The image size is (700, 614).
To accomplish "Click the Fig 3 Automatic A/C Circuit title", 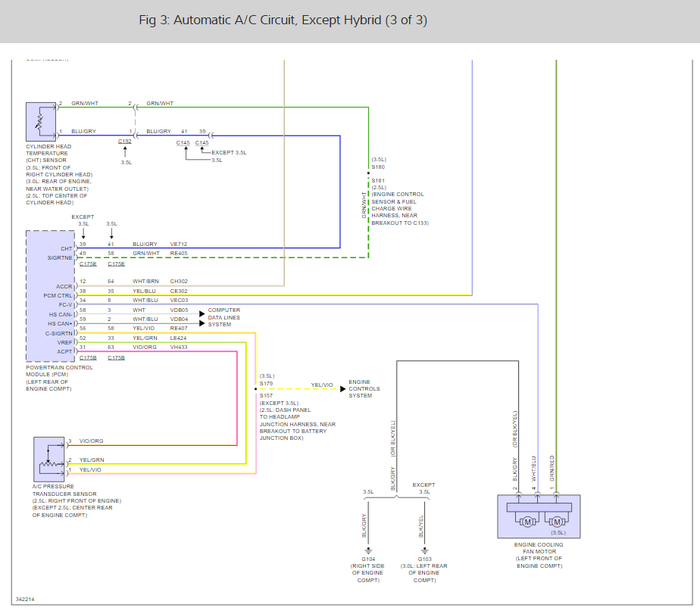I will pyautogui.click(x=283, y=20).
